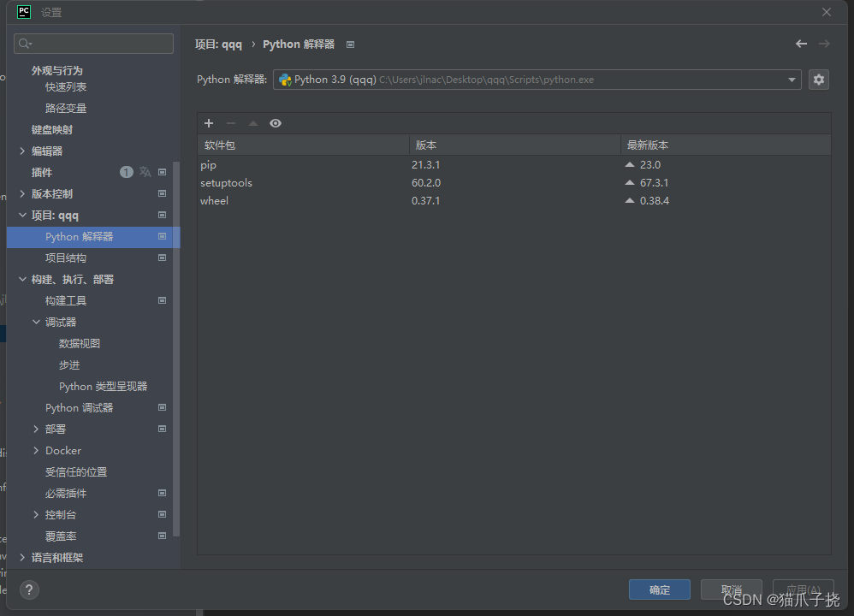Image resolution: width=854 pixels, height=616 pixels.
Task: Click the project marker icon next to 控制台
Action: 162,514
